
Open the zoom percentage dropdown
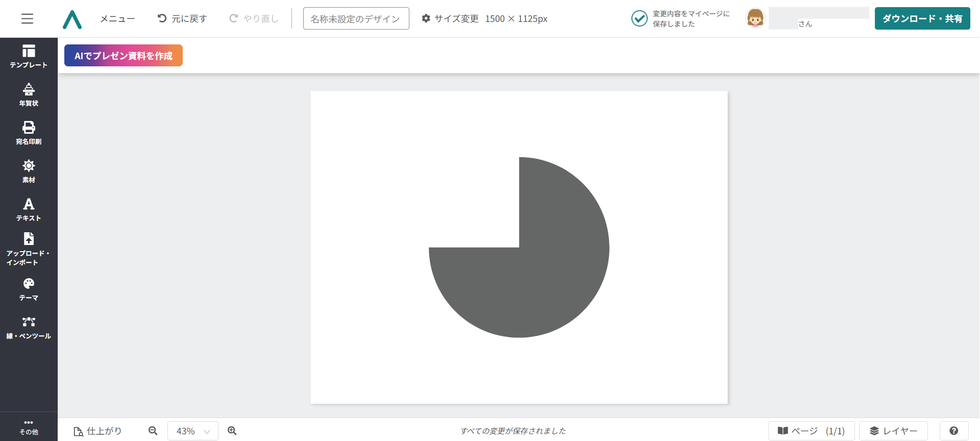click(192, 431)
